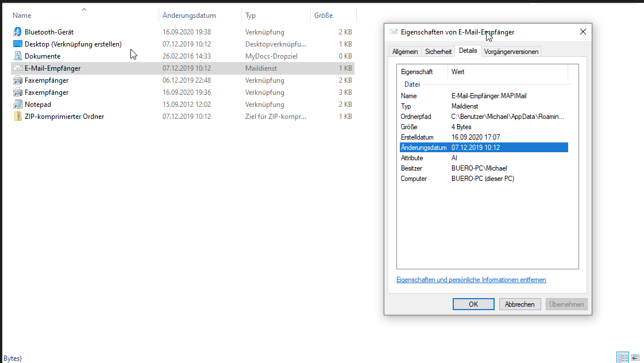Screen dimensions: 644x363
Task: Confirm the dialog with OK
Action: pos(473,304)
